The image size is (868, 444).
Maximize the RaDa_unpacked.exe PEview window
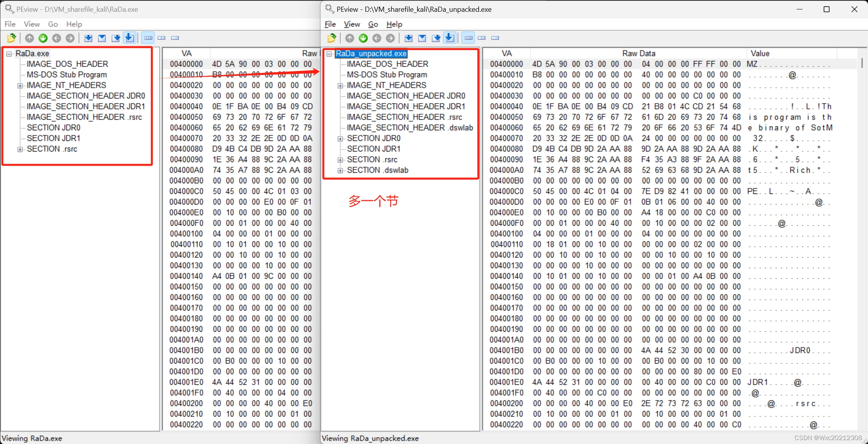point(826,9)
